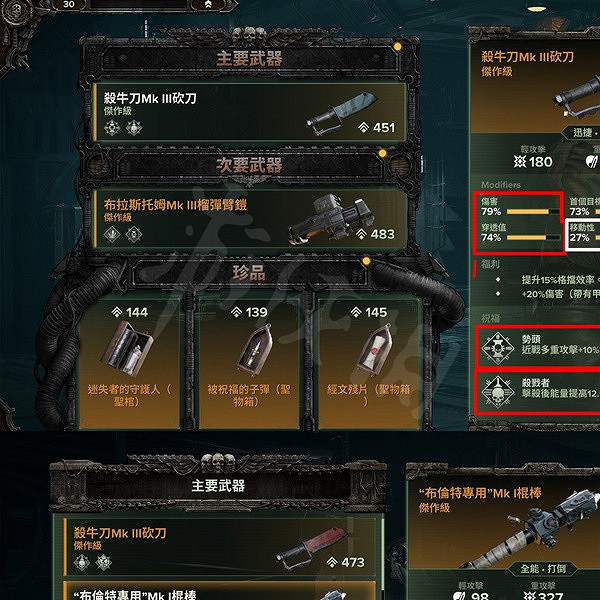Click the 珍品 header notification dot
This screenshot has height=600, width=600.
coord(366,261)
